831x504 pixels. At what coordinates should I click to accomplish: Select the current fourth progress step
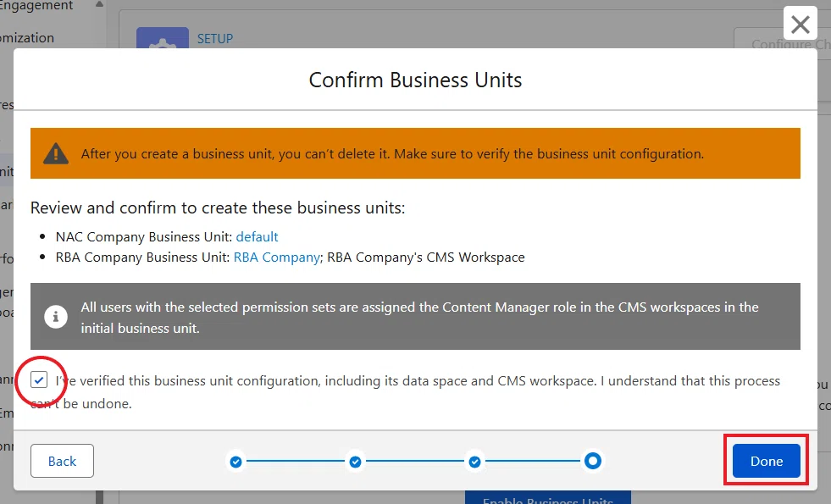[593, 461]
